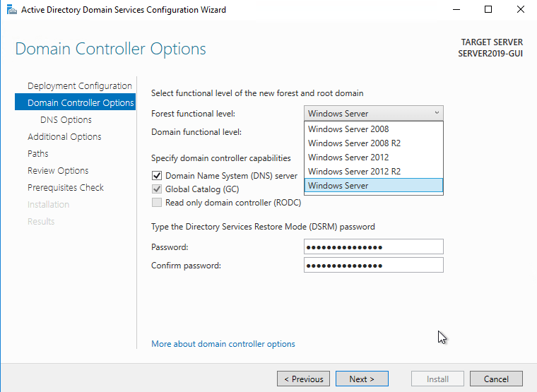
Task: Pick Windows Server 2012 in dropdown list
Action: tap(374, 157)
